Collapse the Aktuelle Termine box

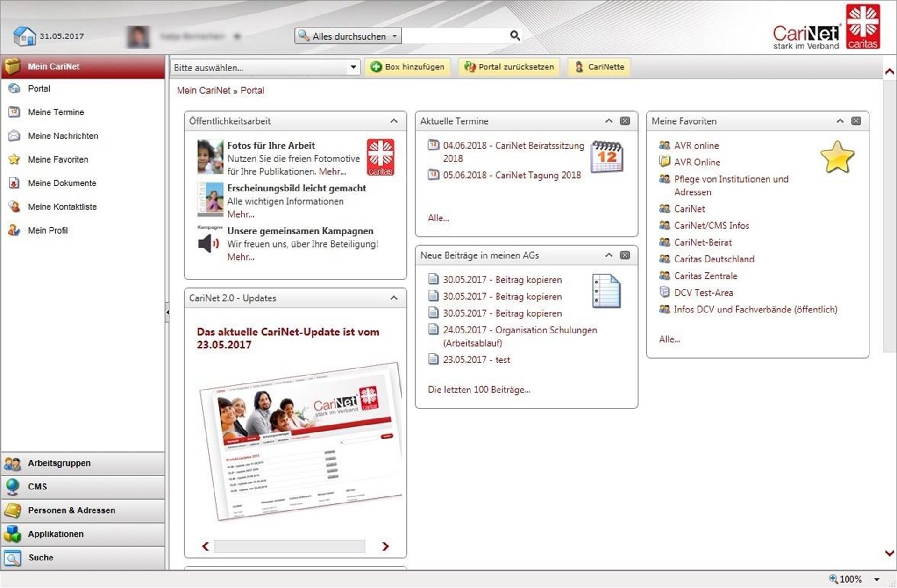coord(609,121)
